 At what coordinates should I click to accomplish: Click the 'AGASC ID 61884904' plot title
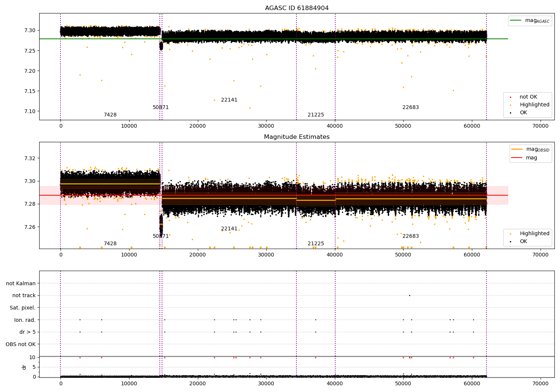click(297, 8)
